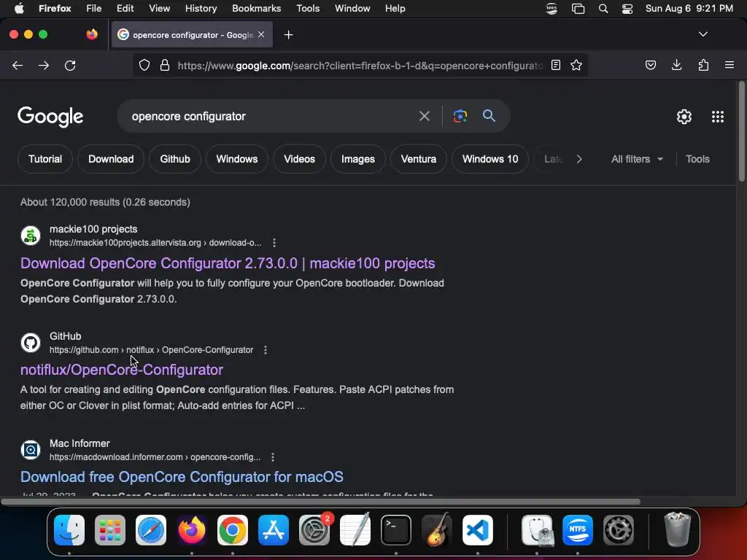Open the Tools menu in the menu bar
Viewport: 747px width, 560px height.
pos(308,9)
